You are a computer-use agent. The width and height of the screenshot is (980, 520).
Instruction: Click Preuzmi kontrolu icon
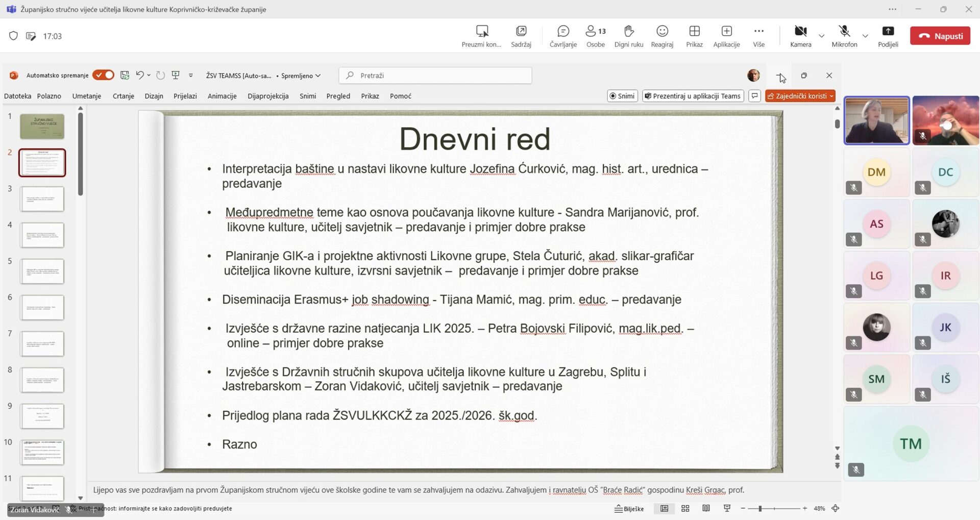point(482,32)
